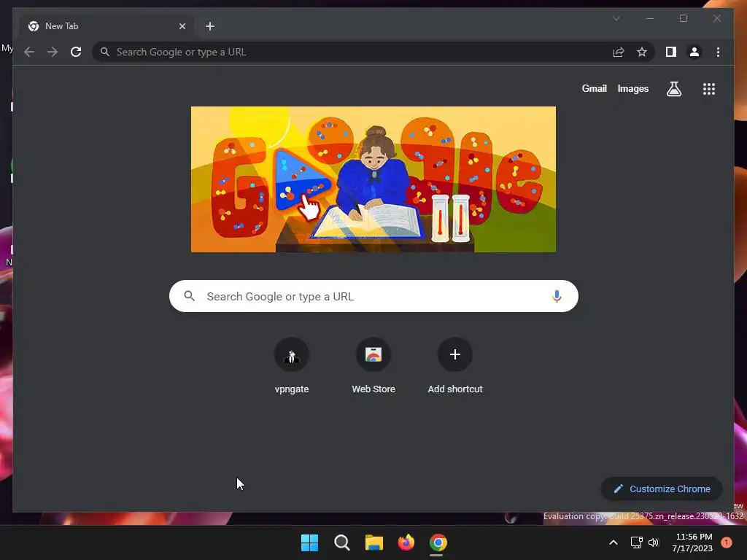The width and height of the screenshot is (747, 560).
Task: Maximize the Chrome window
Action: tap(683, 18)
